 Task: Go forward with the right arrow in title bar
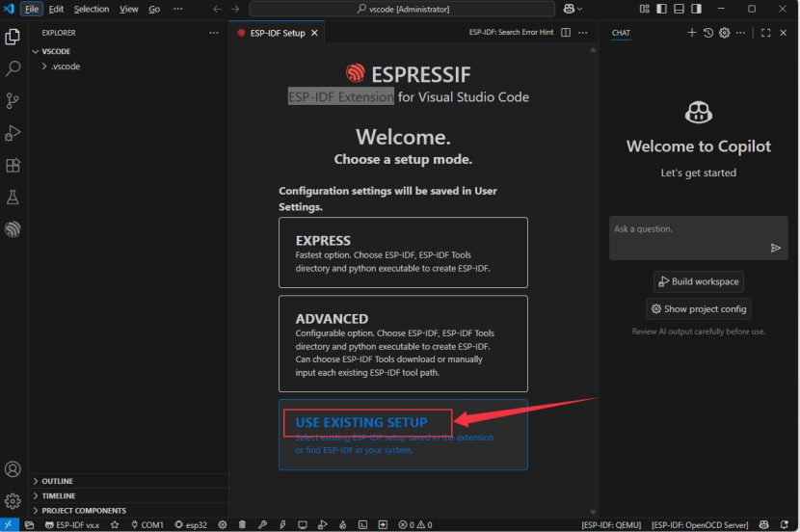coord(234,9)
